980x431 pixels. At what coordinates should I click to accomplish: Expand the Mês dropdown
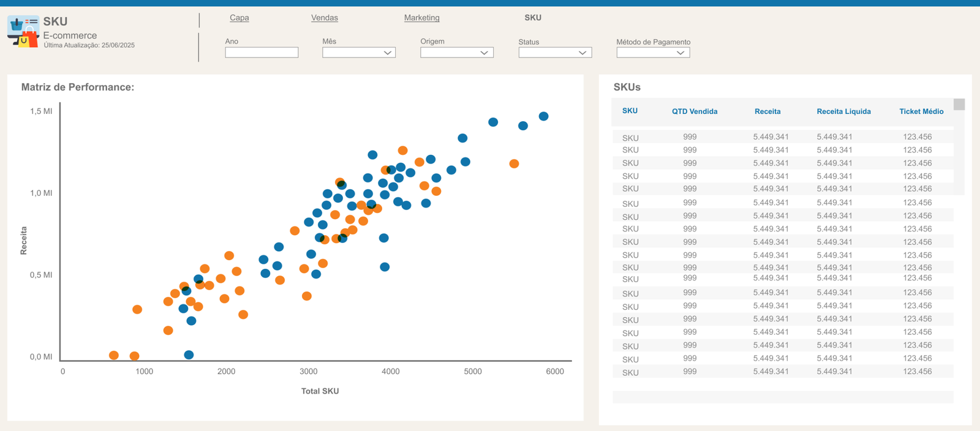[359, 53]
